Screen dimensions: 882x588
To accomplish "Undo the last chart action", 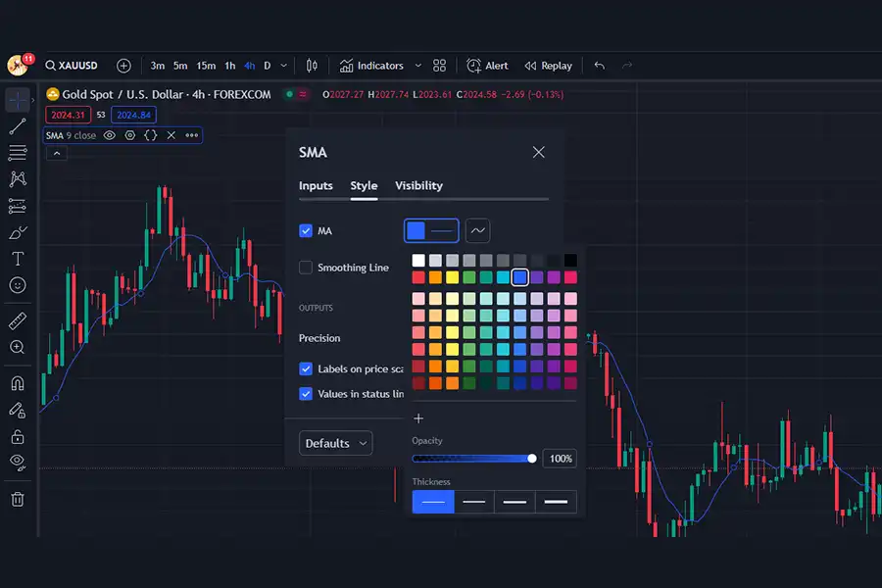I will pyautogui.click(x=600, y=66).
